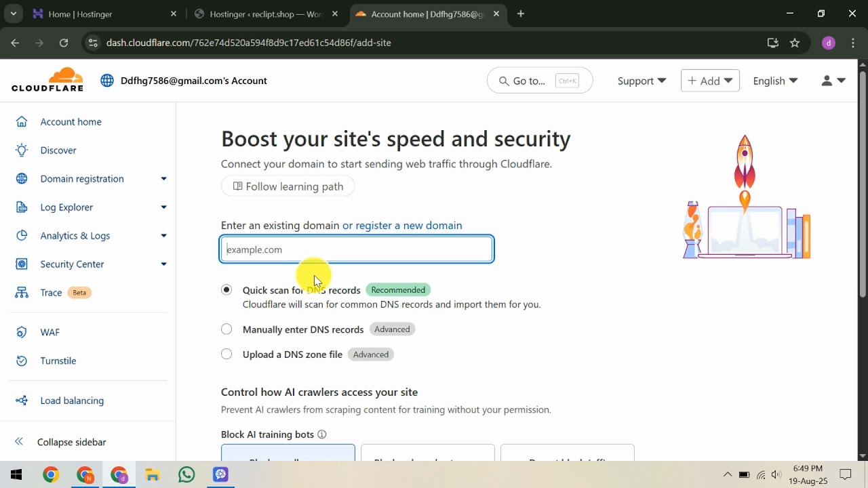Open notification center in system tray
This screenshot has width=868, height=488.
coord(846,474)
